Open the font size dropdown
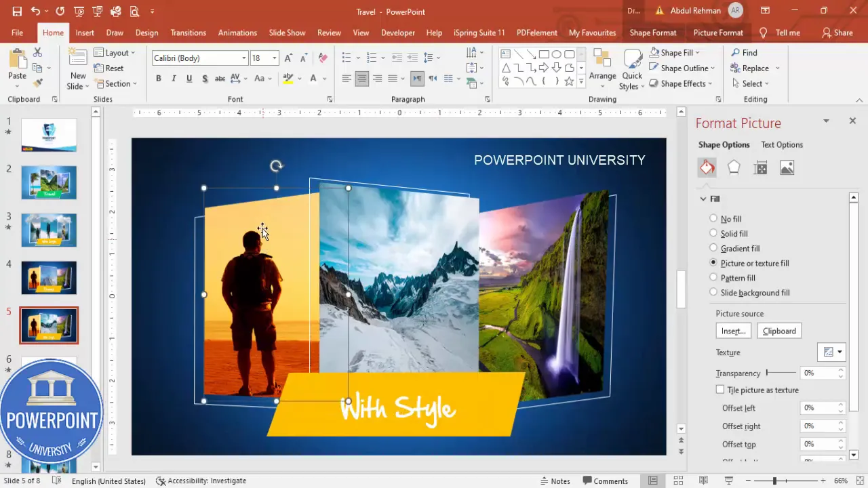Image resolution: width=868 pixels, height=488 pixels. click(x=275, y=58)
